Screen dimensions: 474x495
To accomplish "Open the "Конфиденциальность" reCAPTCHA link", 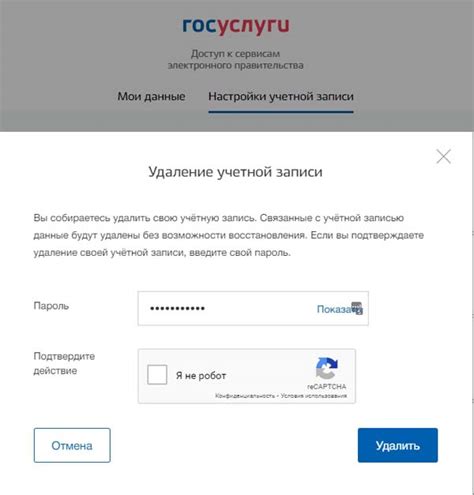I will point(245,396).
